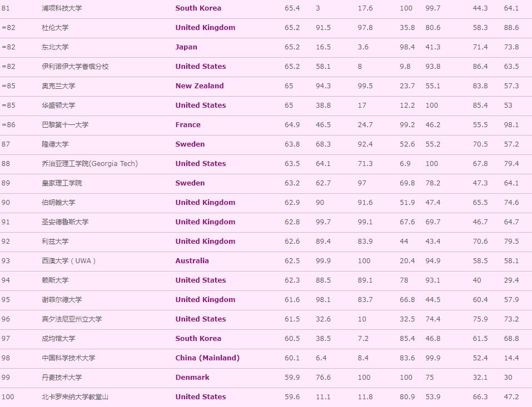Click 乔治亚理工学院(Georgia Tech) university name
The width and height of the screenshot is (532, 407).
(x=90, y=164)
